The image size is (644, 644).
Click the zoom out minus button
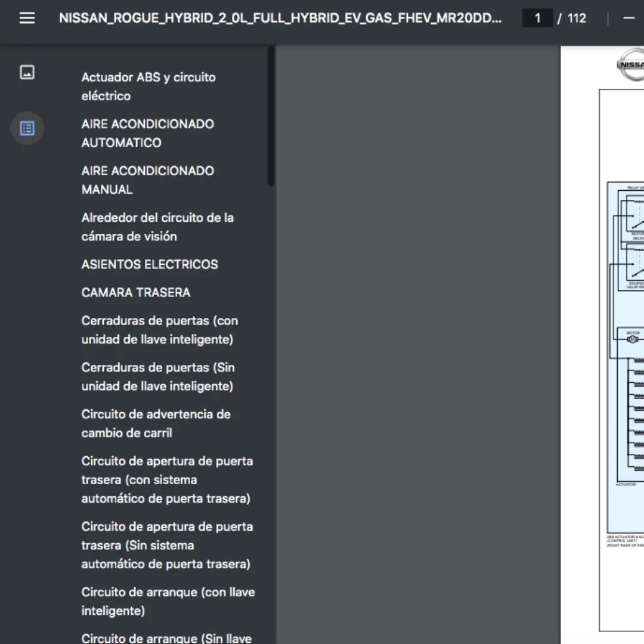point(629,18)
